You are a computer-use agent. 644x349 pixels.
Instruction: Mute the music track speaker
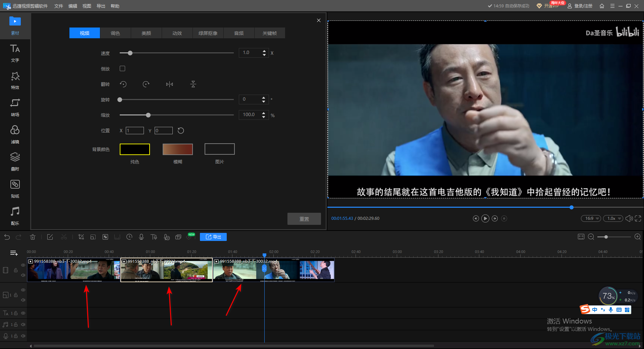coord(23,325)
